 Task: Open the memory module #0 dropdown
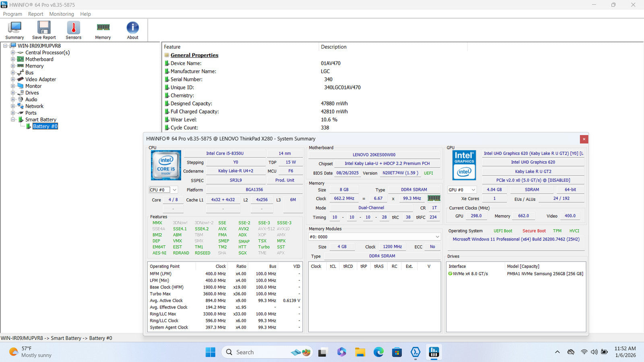(437, 237)
